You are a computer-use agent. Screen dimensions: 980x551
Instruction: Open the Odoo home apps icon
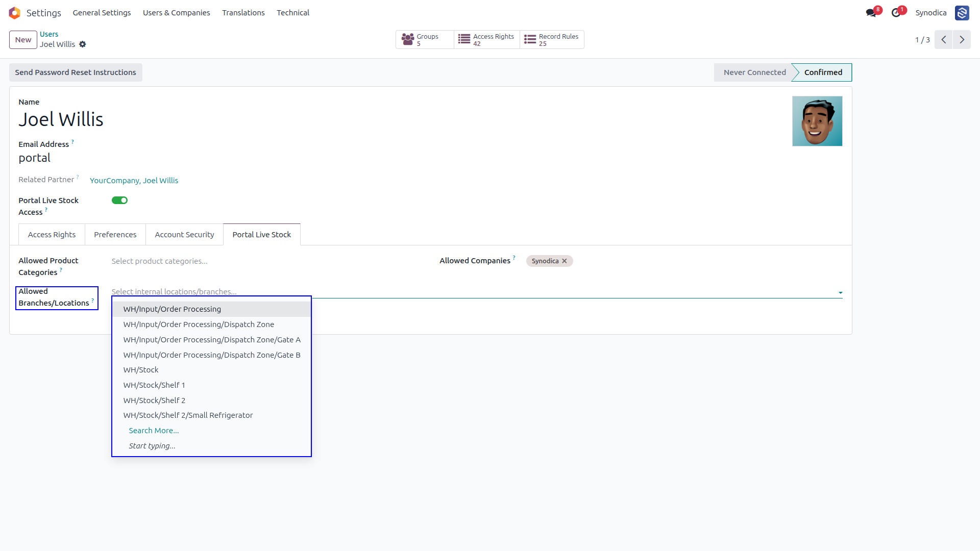14,13
